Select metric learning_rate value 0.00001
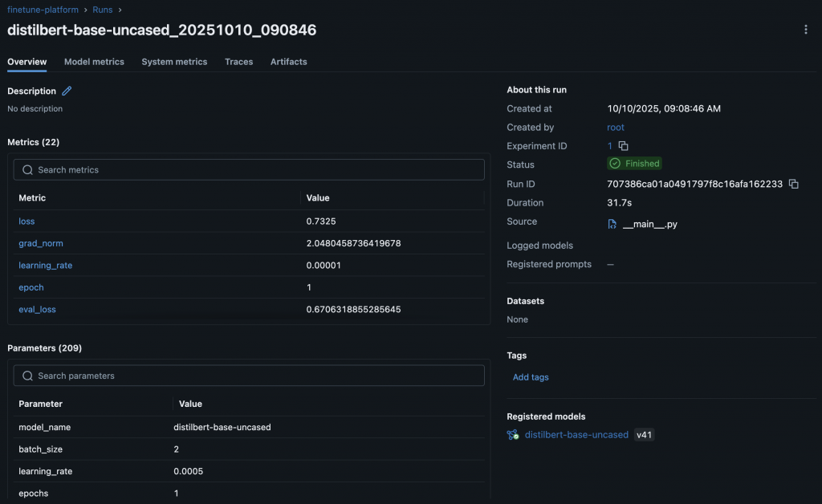The image size is (822, 504). click(x=324, y=265)
